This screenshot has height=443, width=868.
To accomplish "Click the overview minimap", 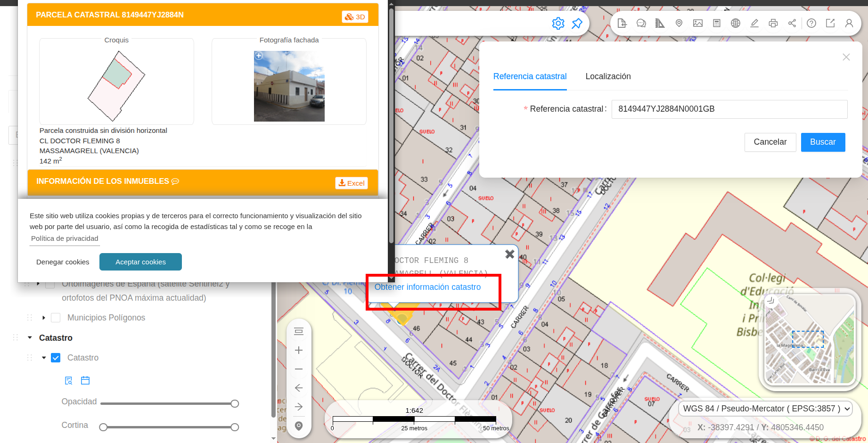I will (x=810, y=339).
